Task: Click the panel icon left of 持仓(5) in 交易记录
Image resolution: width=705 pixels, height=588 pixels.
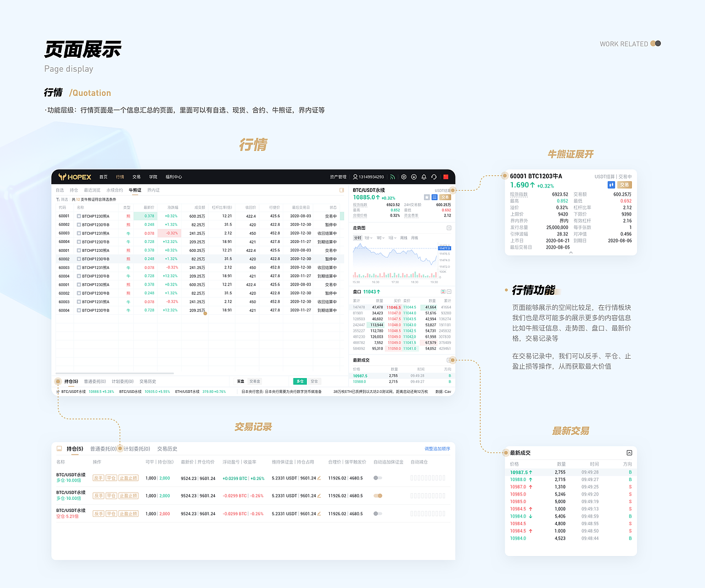Action: coord(59,449)
